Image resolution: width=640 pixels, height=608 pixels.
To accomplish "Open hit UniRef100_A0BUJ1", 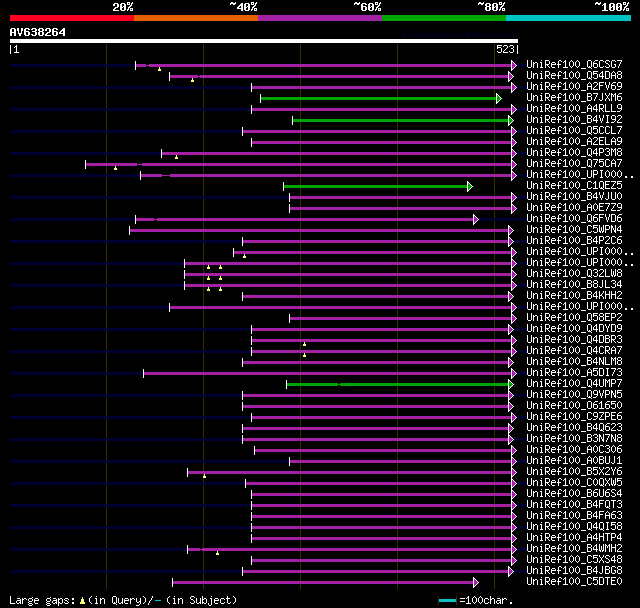I will [574, 461].
